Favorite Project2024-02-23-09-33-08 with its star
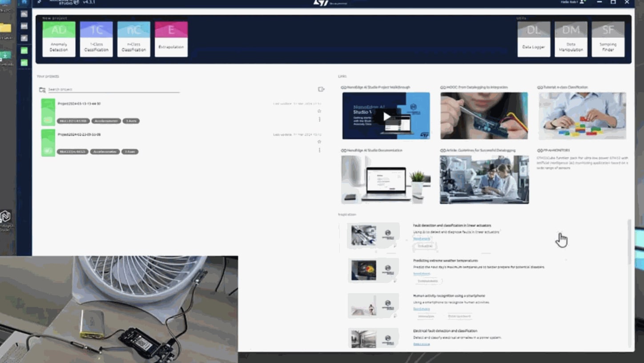The width and height of the screenshot is (644, 363). click(x=319, y=142)
